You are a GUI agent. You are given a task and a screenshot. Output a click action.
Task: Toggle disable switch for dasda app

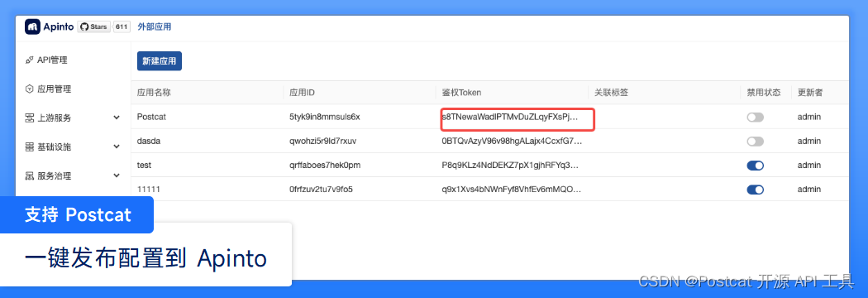pos(755,142)
